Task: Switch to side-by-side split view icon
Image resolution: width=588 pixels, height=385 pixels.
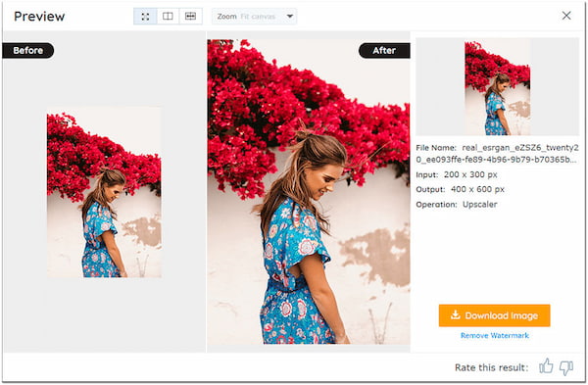Action: click(x=168, y=17)
